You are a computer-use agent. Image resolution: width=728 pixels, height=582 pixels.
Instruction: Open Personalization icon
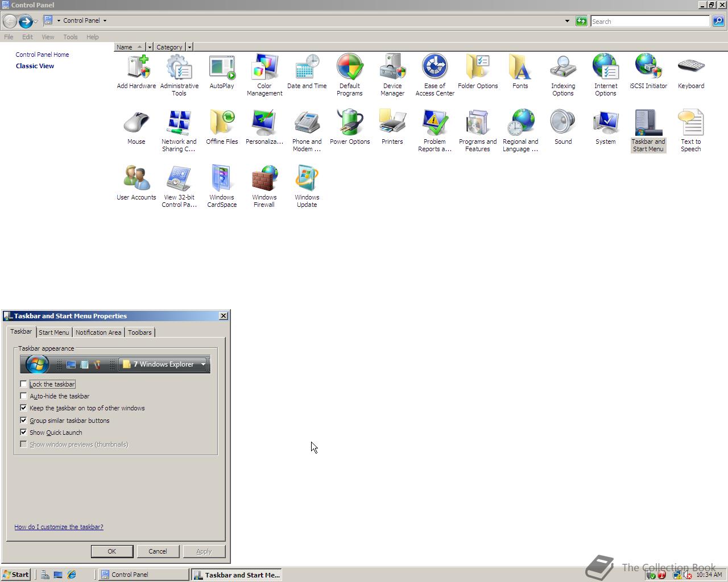[x=264, y=128]
